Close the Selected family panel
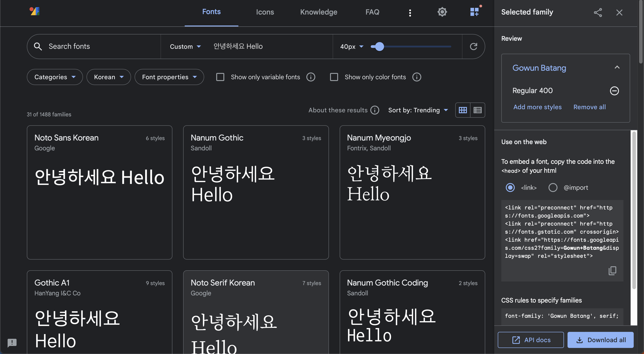The image size is (644, 354). click(x=619, y=12)
